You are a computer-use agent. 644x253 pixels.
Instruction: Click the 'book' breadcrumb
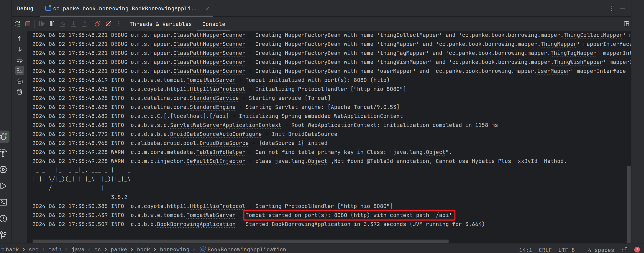pyautogui.click(x=144, y=249)
